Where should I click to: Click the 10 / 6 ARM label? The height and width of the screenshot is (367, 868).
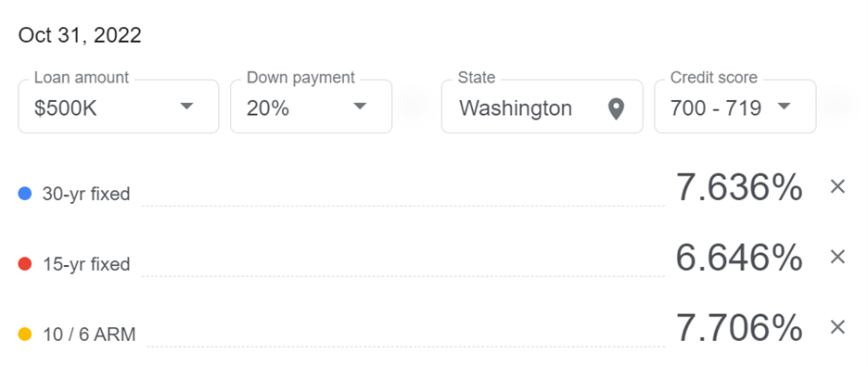pos(89,335)
